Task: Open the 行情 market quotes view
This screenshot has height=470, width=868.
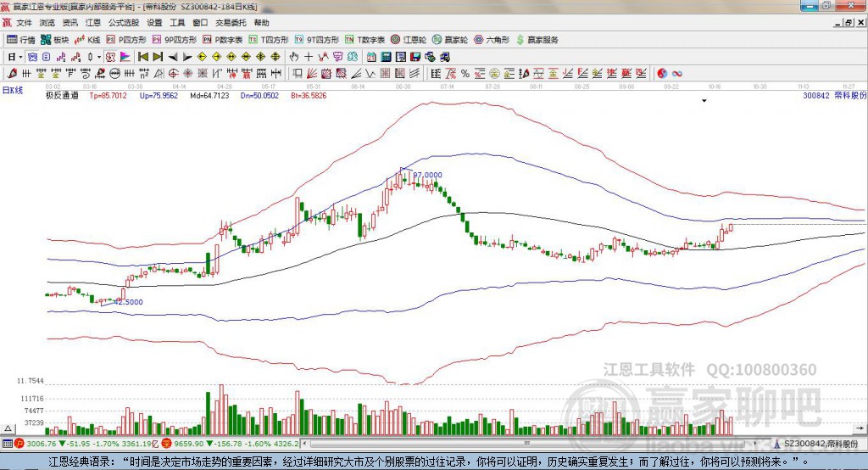Action: pos(20,40)
